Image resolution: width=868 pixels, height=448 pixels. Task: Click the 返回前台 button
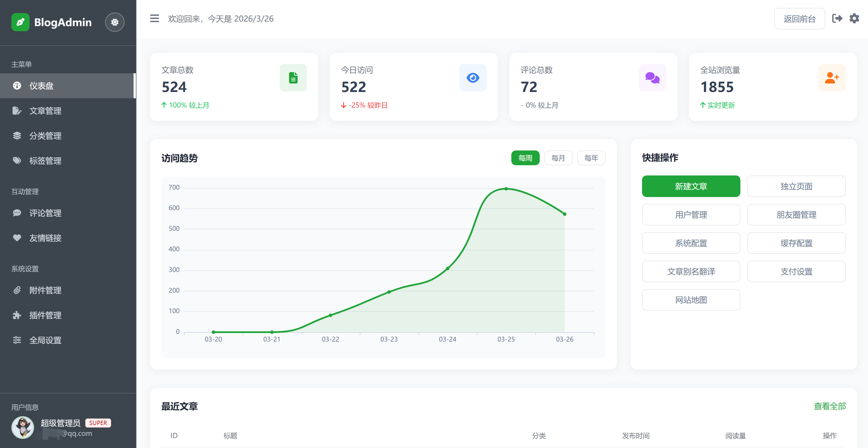pyautogui.click(x=799, y=19)
